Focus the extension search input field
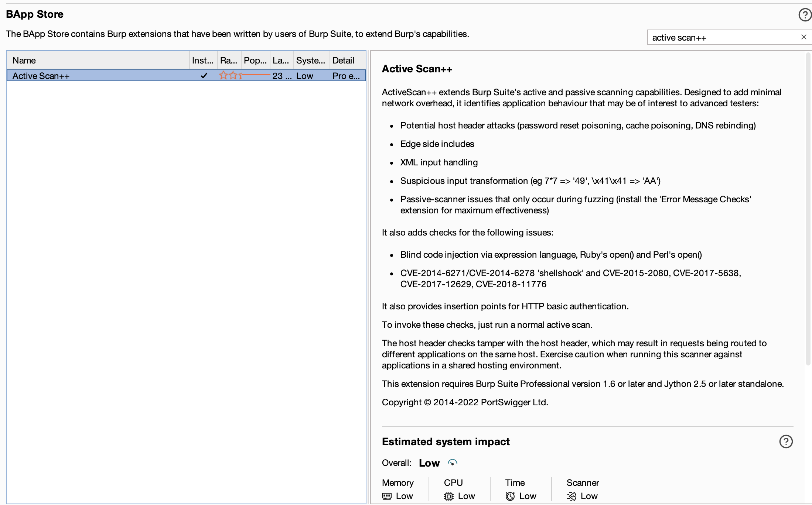 (720, 38)
